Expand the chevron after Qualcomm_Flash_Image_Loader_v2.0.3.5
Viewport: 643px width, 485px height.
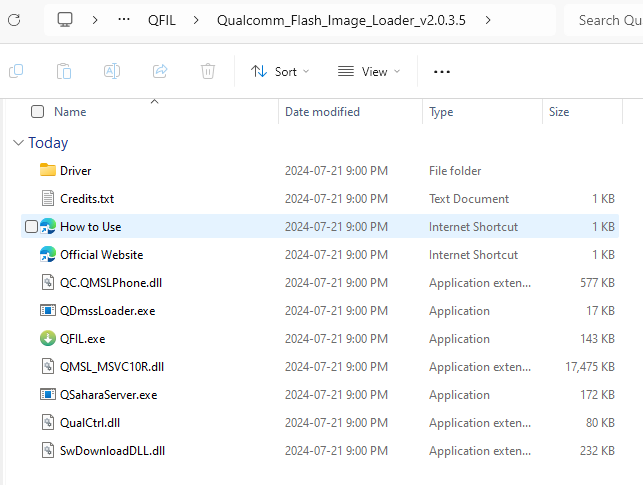(488, 20)
